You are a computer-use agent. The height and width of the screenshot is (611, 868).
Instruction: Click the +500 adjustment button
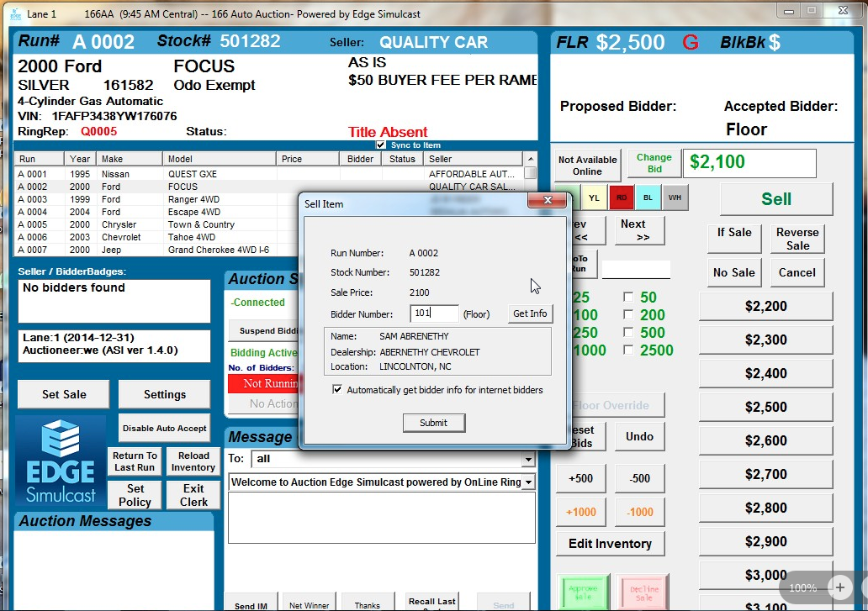click(x=580, y=479)
